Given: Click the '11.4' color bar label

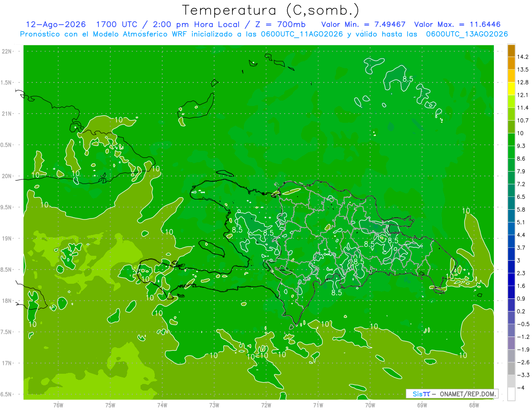Looking at the screenshot, I should tap(523, 108).
